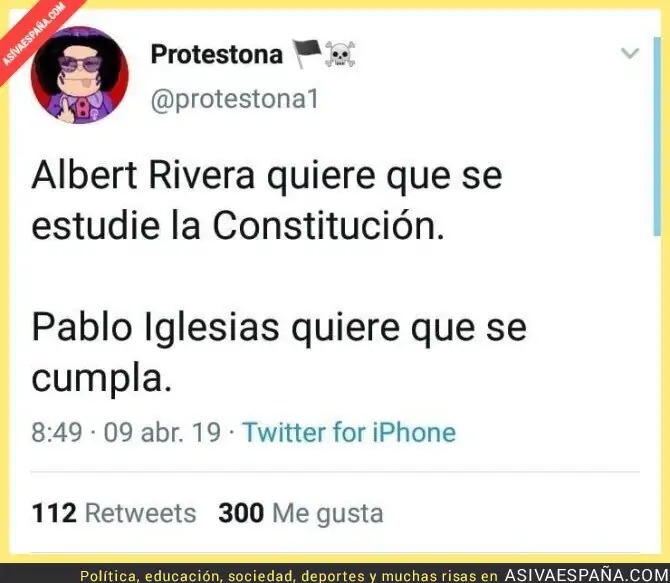Select the Albert Rivera tweet line
The width and height of the screenshot is (670, 583).
coord(267,175)
